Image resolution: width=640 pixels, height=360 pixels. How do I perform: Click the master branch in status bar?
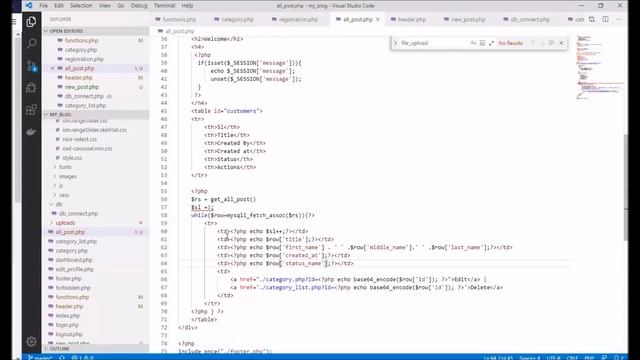click(x=40, y=358)
